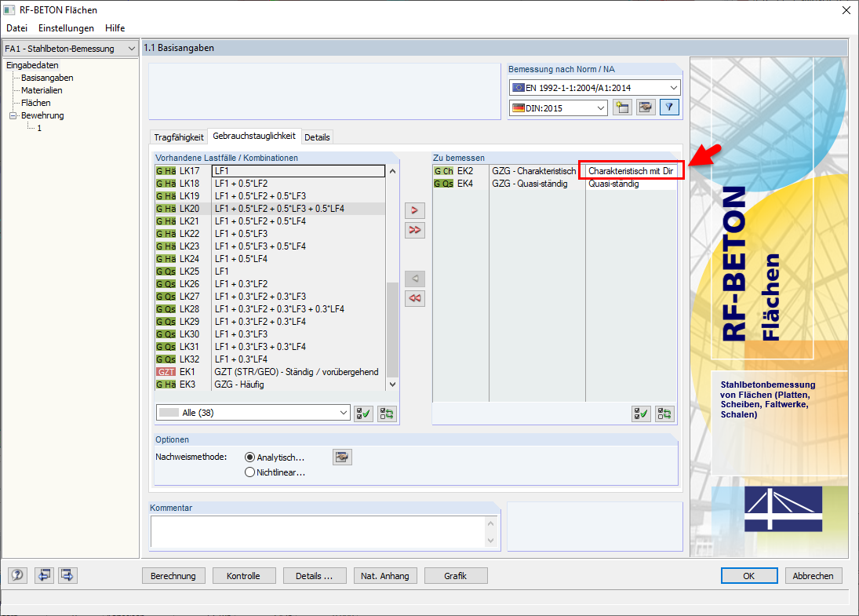Select the Analytisch calculation method

[249, 457]
